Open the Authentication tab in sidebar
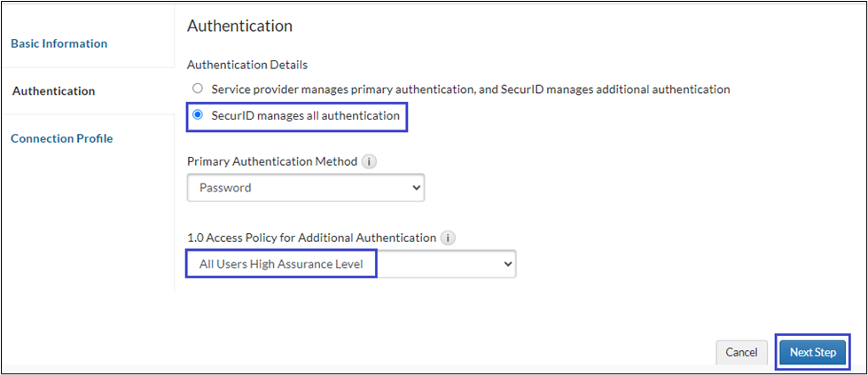The height and width of the screenshot is (375, 868). click(54, 90)
